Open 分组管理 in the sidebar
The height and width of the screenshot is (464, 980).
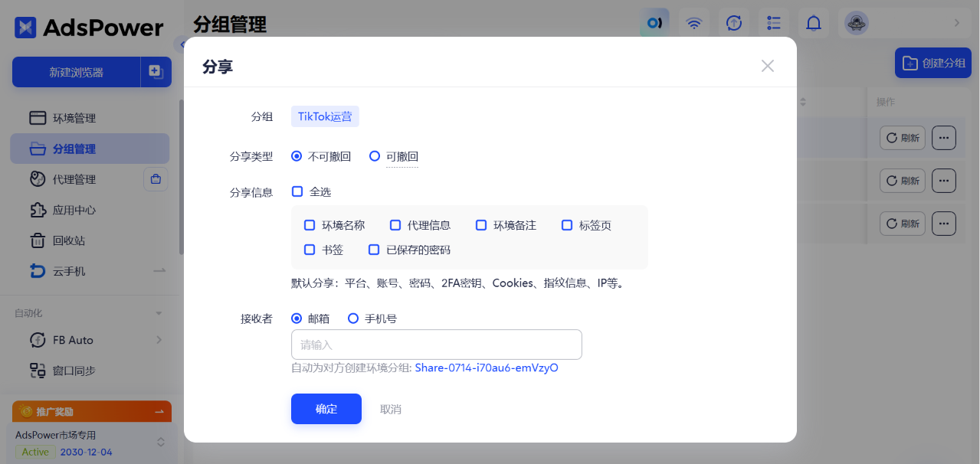tap(90, 149)
